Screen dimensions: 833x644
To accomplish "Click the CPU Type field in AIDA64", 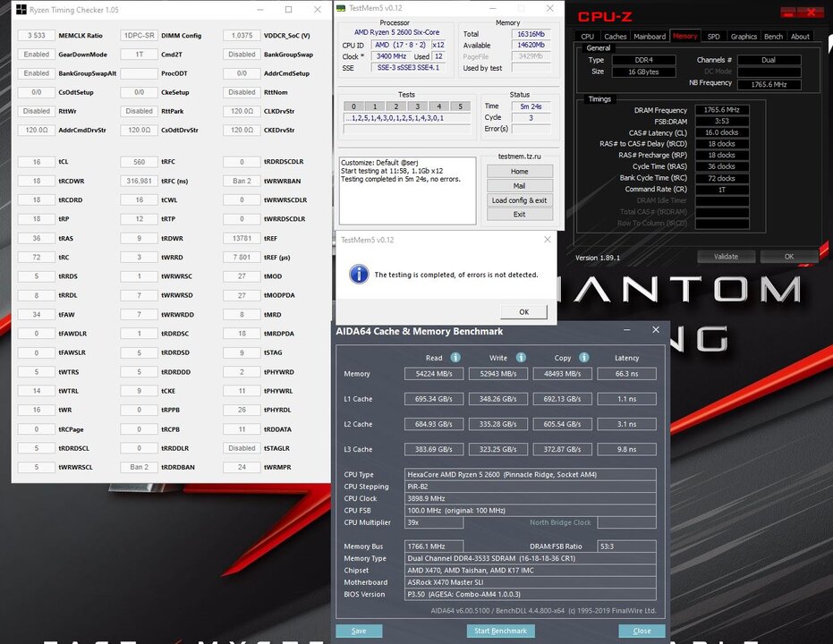I will pos(531,475).
